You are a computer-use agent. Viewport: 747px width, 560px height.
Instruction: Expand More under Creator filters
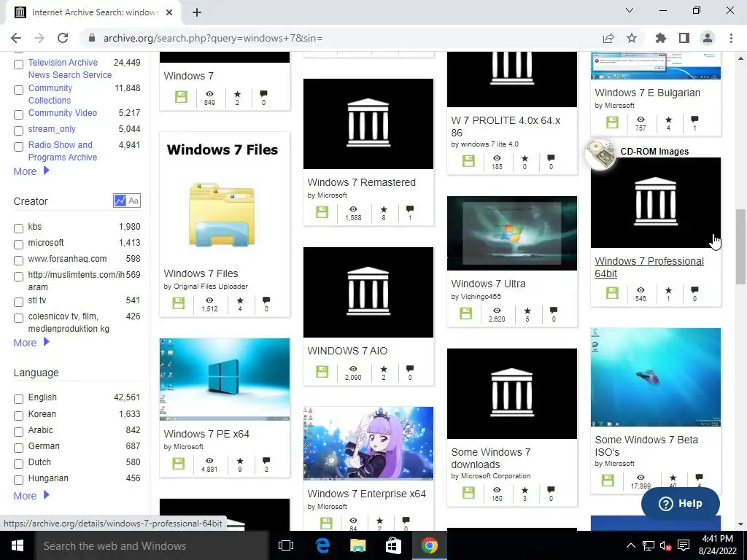[31, 343]
